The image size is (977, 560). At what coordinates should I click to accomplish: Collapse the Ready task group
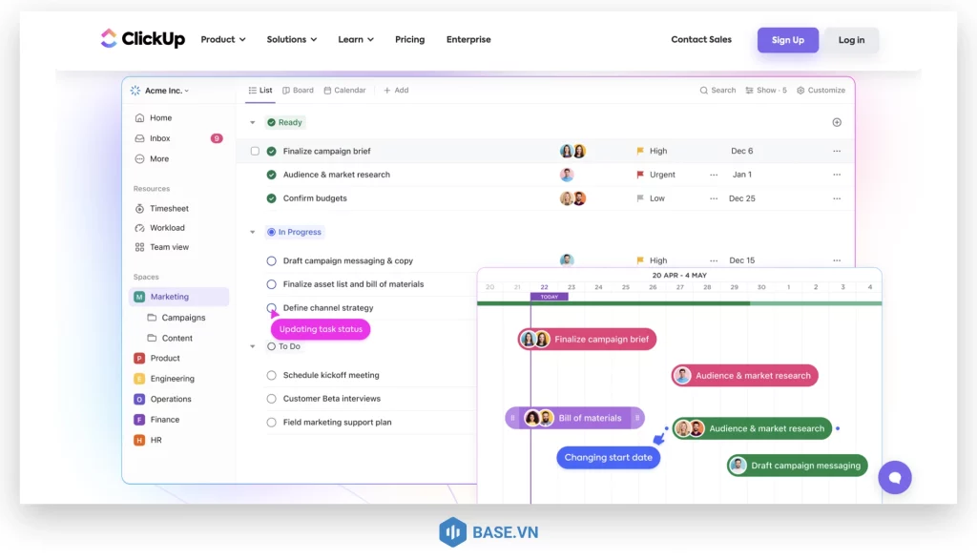coord(253,122)
